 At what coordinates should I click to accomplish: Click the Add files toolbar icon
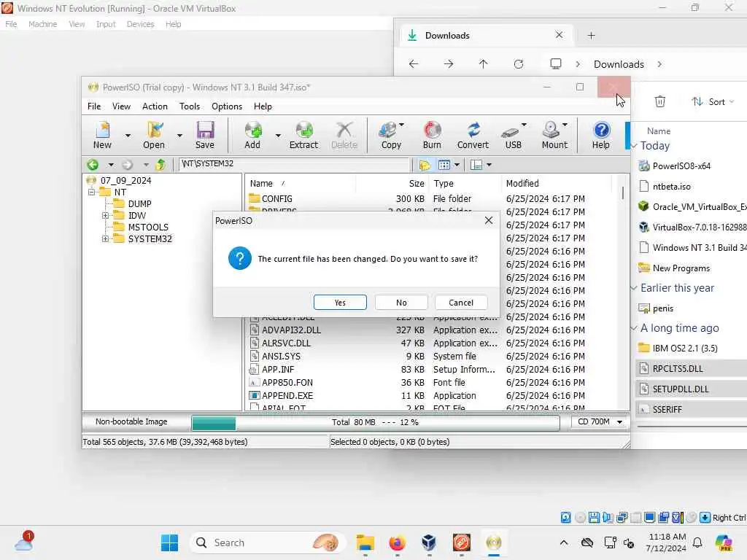[252, 135]
